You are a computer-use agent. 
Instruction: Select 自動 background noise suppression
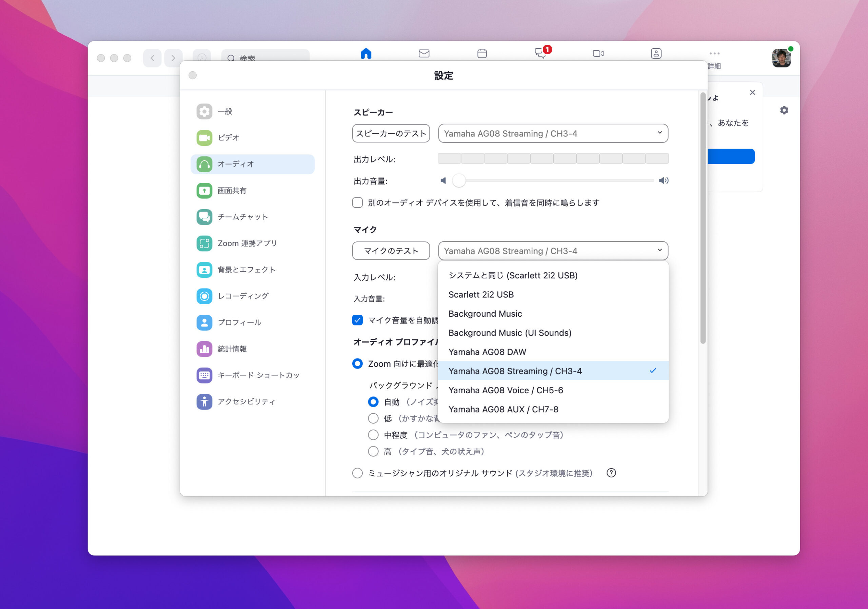[373, 402]
